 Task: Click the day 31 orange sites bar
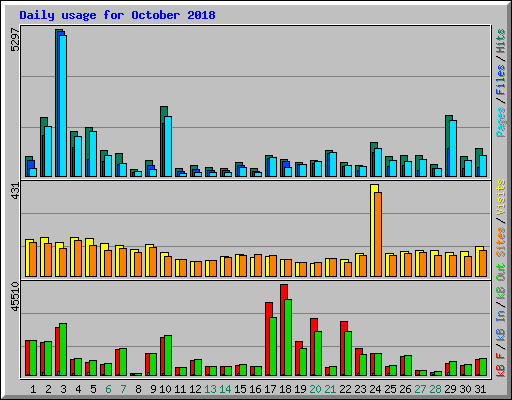click(x=483, y=263)
